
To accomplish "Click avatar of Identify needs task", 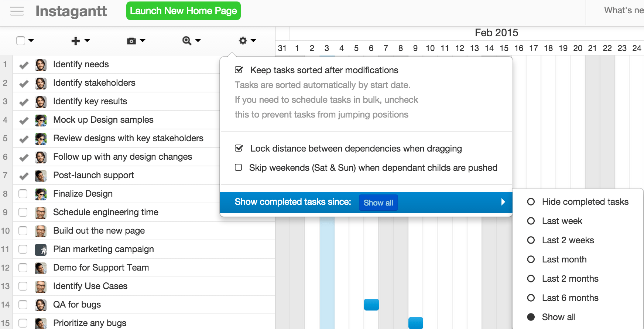I will [41, 65].
